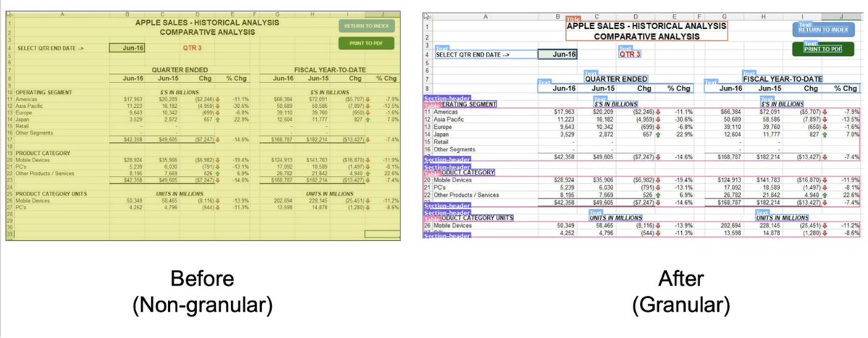Select column J header in the After sheet

(x=841, y=17)
